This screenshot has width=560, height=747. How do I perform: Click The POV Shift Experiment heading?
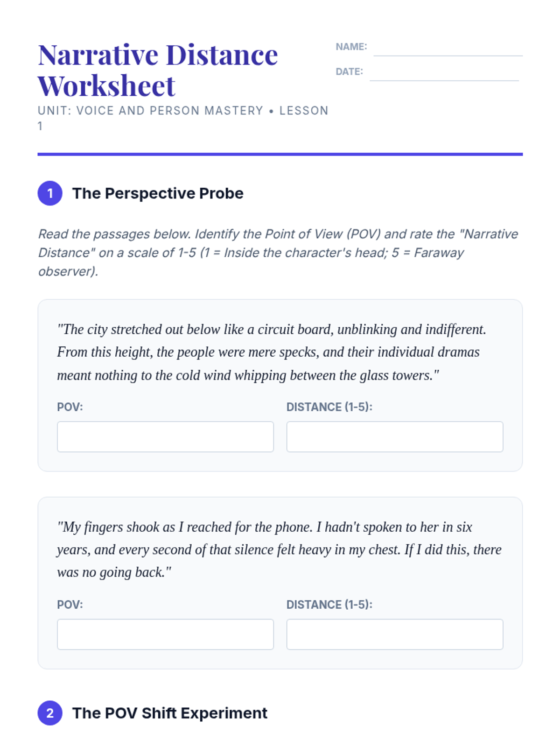(170, 713)
